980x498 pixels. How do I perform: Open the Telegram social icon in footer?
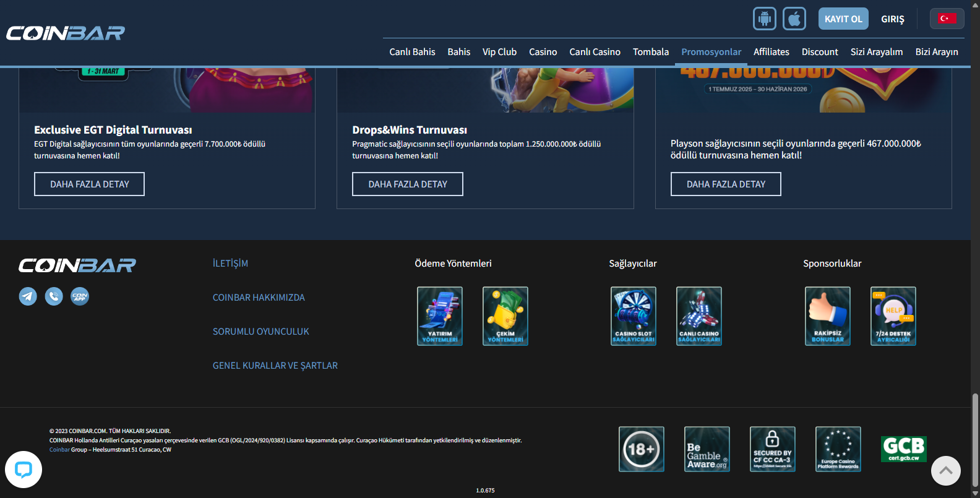click(x=28, y=296)
